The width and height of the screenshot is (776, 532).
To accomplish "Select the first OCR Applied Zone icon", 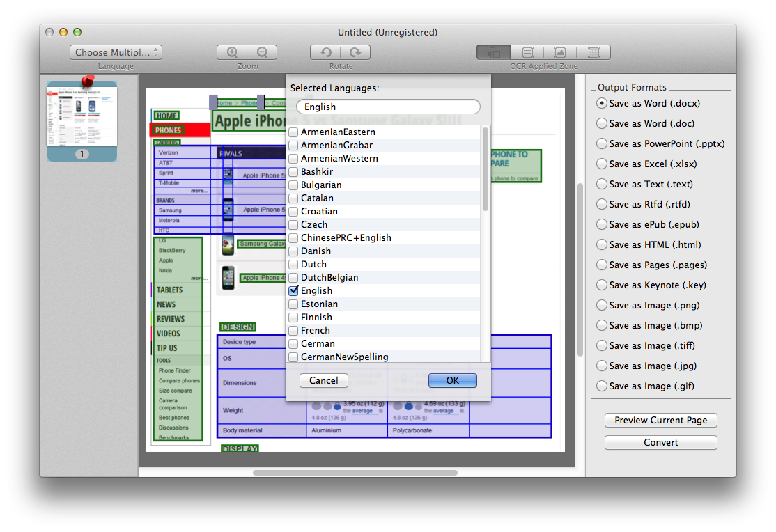I will pyautogui.click(x=494, y=52).
